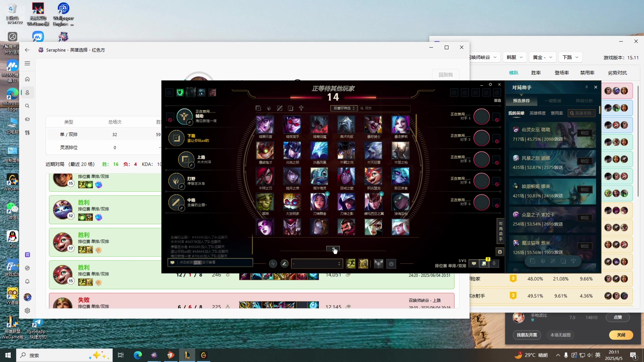This screenshot has height=362, width=644.
Task: Select 登场率 tab in stats window
Action: pos(561,73)
